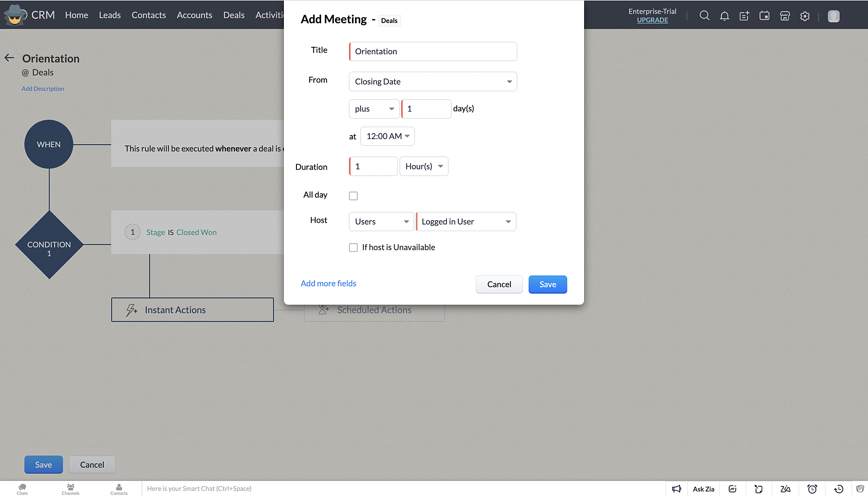Expand the Closing Date dropdown
This screenshot has height=496, width=868.
pos(433,82)
